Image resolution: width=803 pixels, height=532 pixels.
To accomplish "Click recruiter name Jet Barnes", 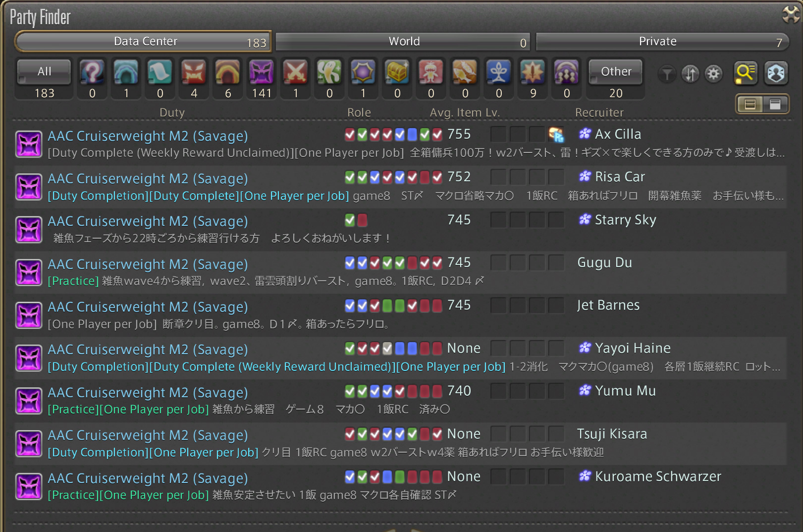I will (608, 305).
